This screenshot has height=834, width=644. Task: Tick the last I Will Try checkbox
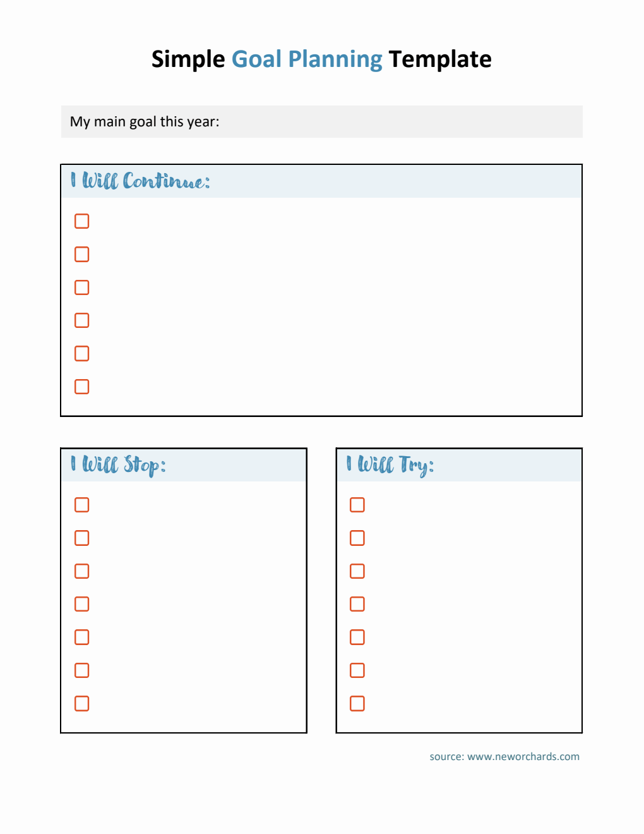(x=357, y=703)
